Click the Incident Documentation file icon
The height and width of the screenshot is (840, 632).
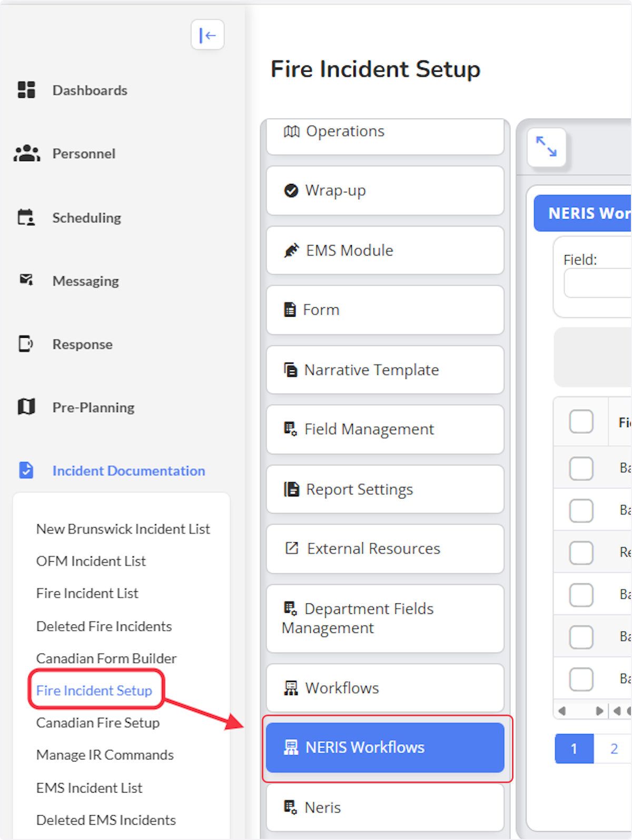(x=26, y=470)
